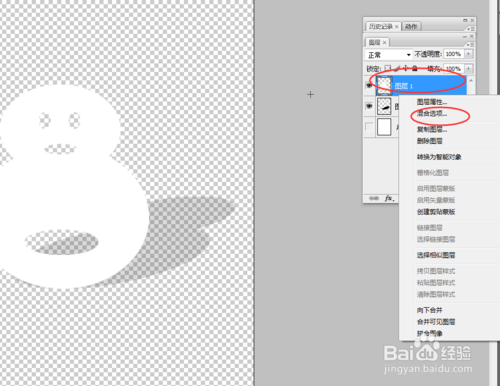
Task: Click the lock all padlock icon
Action: (x=415, y=68)
